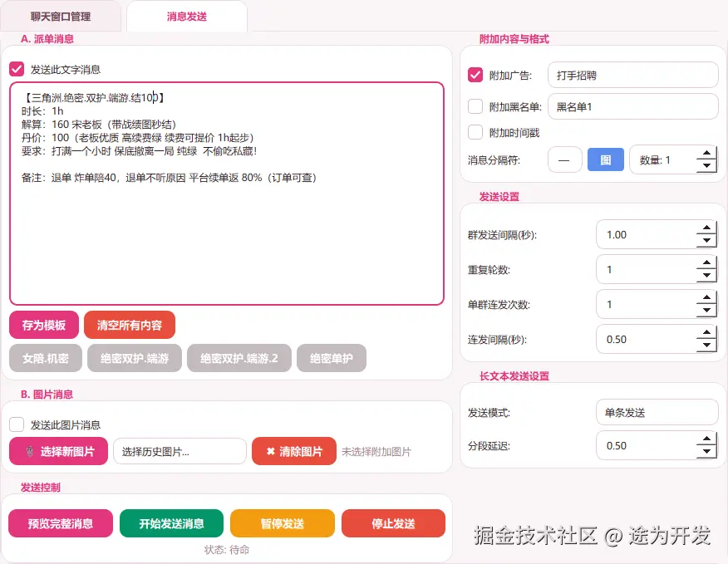Select the dash separator button
Image resolution: width=728 pixels, height=564 pixels.
[564, 160]
